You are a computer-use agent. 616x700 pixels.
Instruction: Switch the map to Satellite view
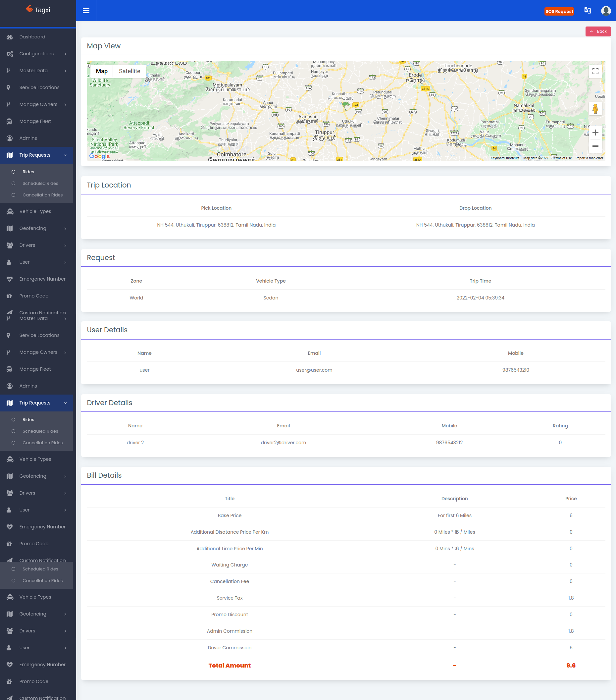point(129,71)
